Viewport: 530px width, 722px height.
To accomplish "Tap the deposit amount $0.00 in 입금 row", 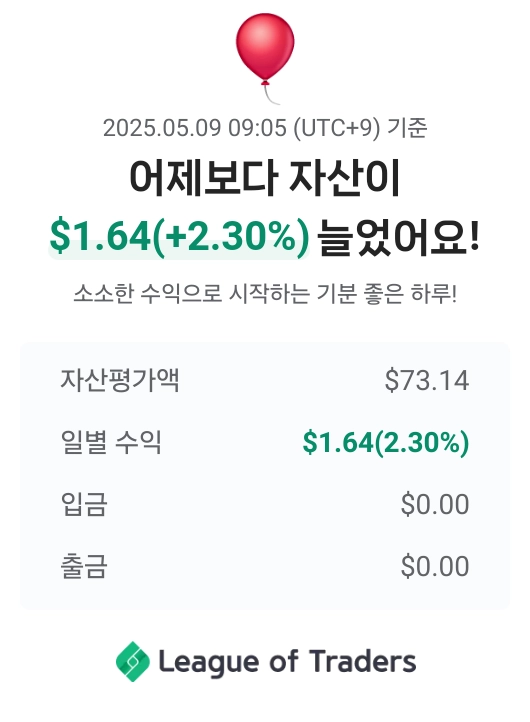I will [x=435, y=504].
